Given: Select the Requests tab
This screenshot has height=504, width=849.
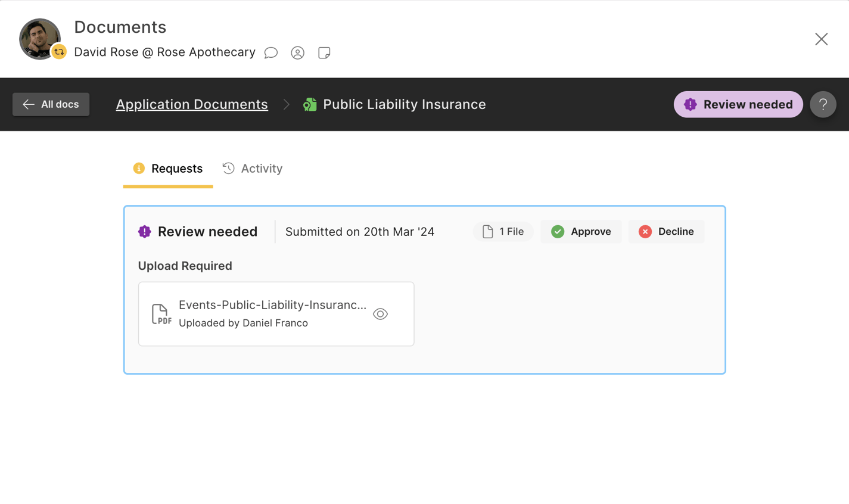Looking at the screenshot, I should tap(168, 168).
